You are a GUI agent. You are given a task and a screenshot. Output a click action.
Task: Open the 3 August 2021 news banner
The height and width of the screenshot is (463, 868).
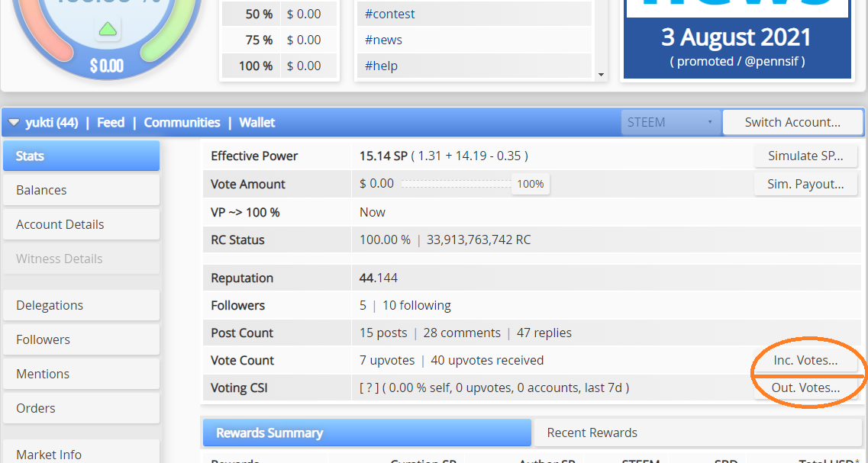pos(737,39)
